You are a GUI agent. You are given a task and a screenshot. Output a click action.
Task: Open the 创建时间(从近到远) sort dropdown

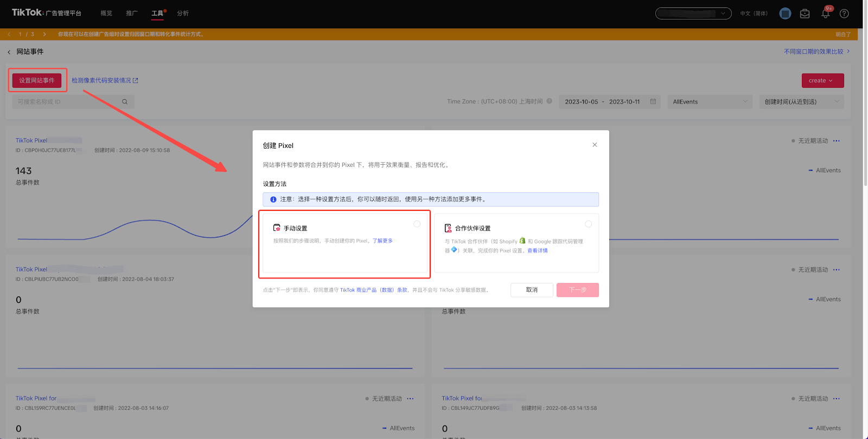pos(802,101)
